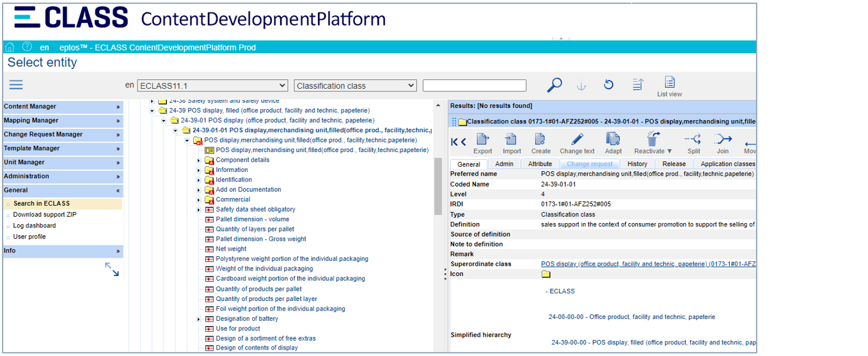Open the ECLASS11.1 version dropdown
This screenshot has height=356, width=868.
212,86
